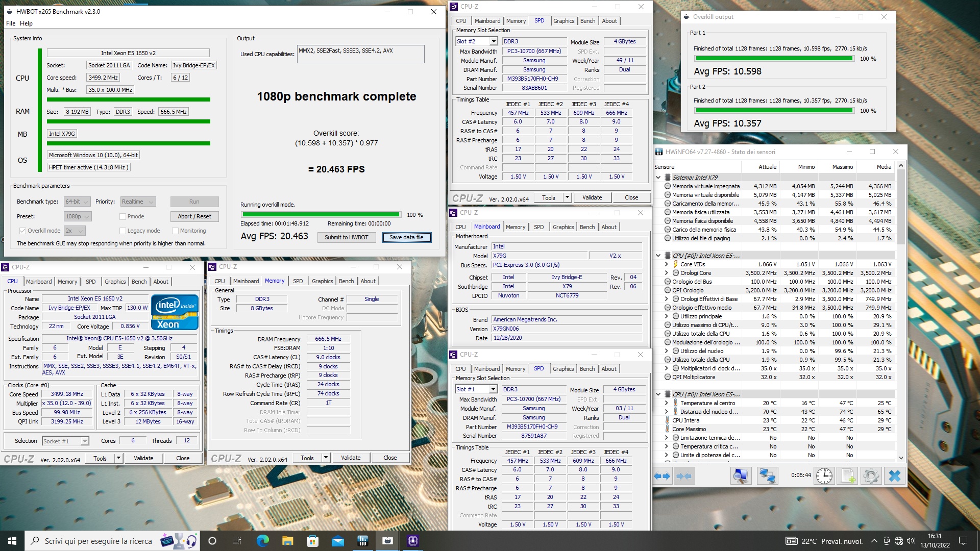Toggle Overkill mode checkbox

[22, 231]
